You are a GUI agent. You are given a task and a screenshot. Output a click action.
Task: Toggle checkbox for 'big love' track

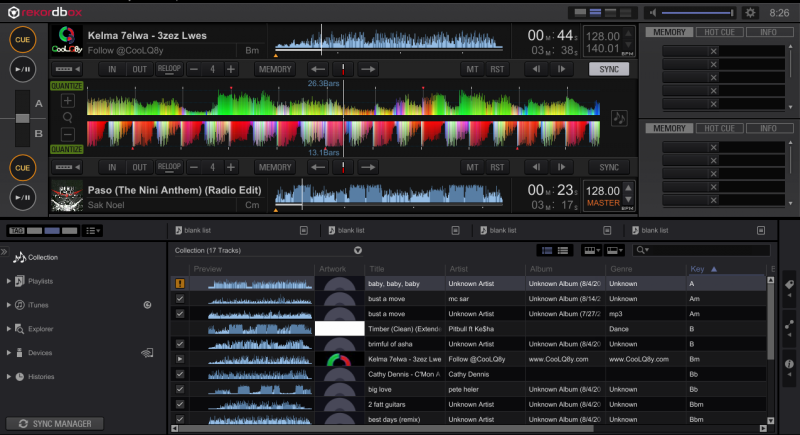(x=180, y=389)
